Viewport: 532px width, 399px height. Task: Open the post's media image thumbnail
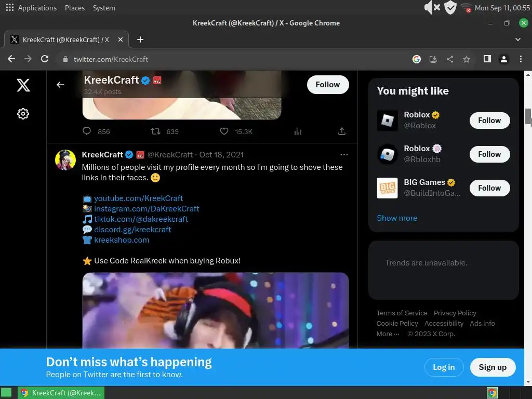click(x=216, y=311)
